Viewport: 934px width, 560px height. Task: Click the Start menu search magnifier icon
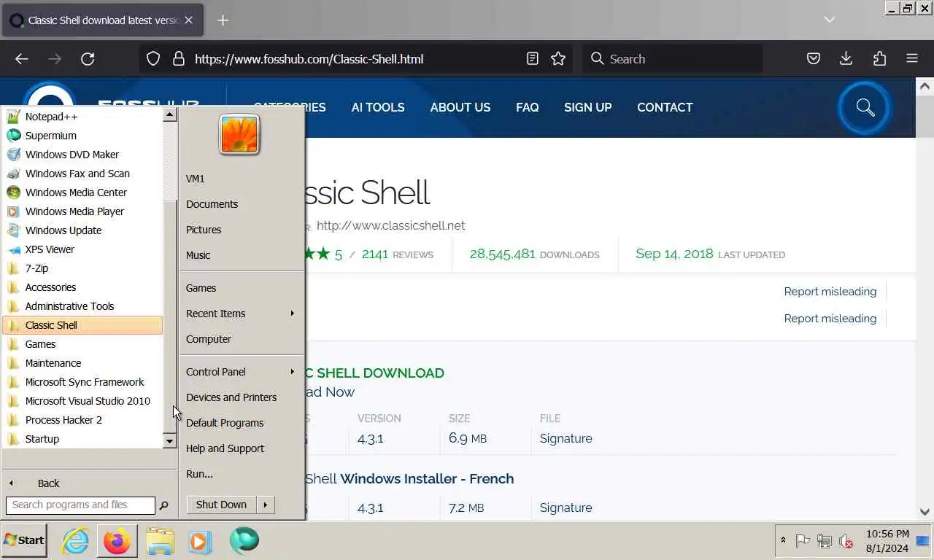click(164, 505)
